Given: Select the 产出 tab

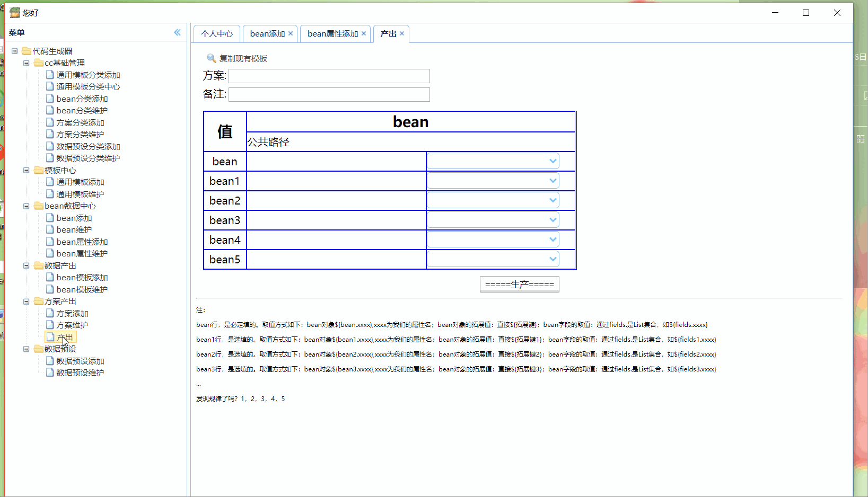Looking at the screenshot, I should (388, 33).
